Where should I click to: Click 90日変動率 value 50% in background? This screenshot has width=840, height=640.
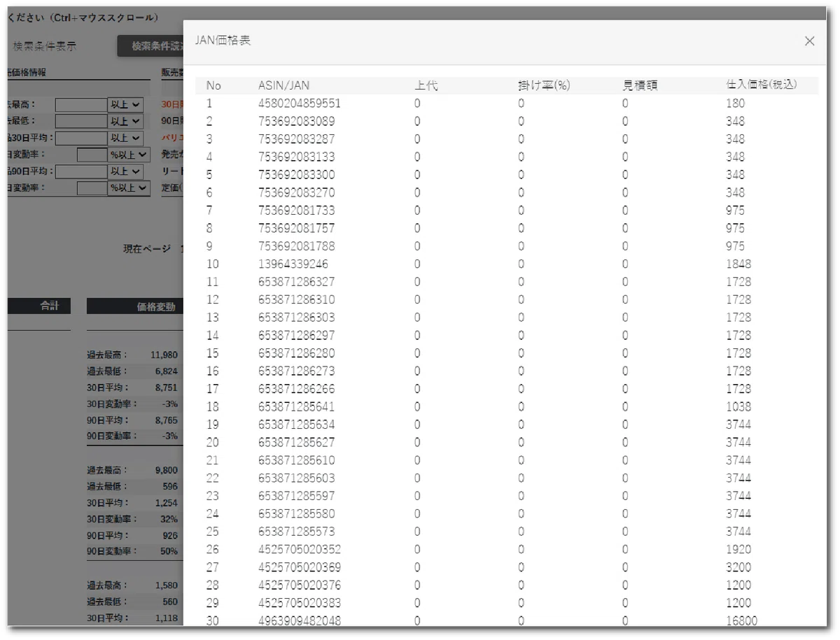[169, 552]
